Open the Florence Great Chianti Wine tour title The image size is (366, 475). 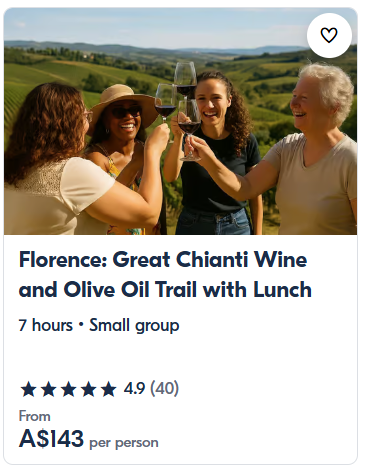[165, 274]
